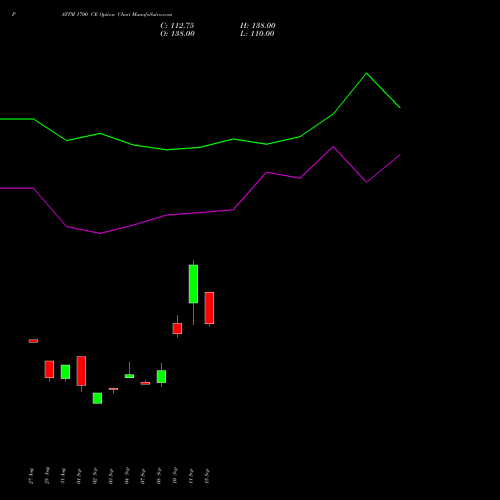Click the tall green candlestick for 11 Sep
500x500 pixels.
coord(193,284)
